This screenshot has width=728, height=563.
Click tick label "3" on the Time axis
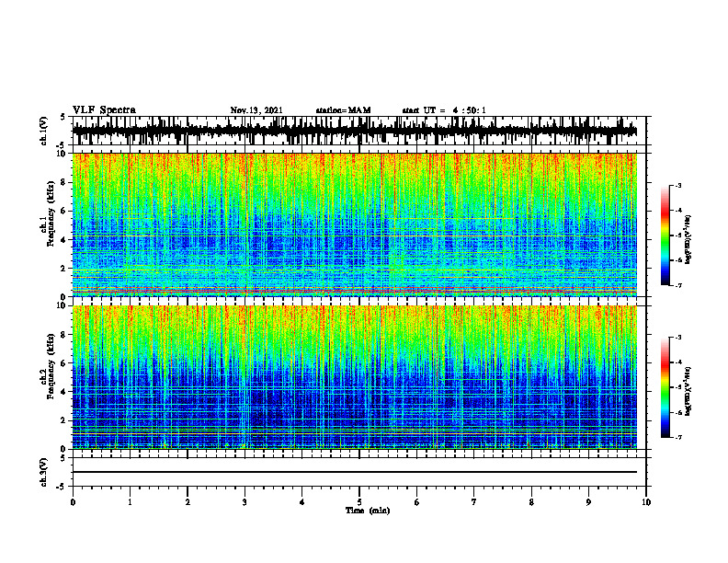[245, 502]
